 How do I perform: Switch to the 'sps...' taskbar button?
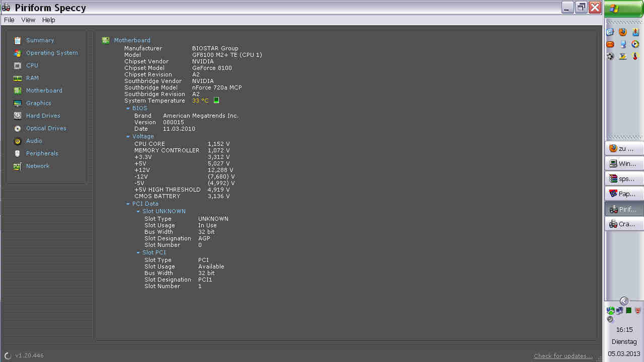click(x=624, y=178)
